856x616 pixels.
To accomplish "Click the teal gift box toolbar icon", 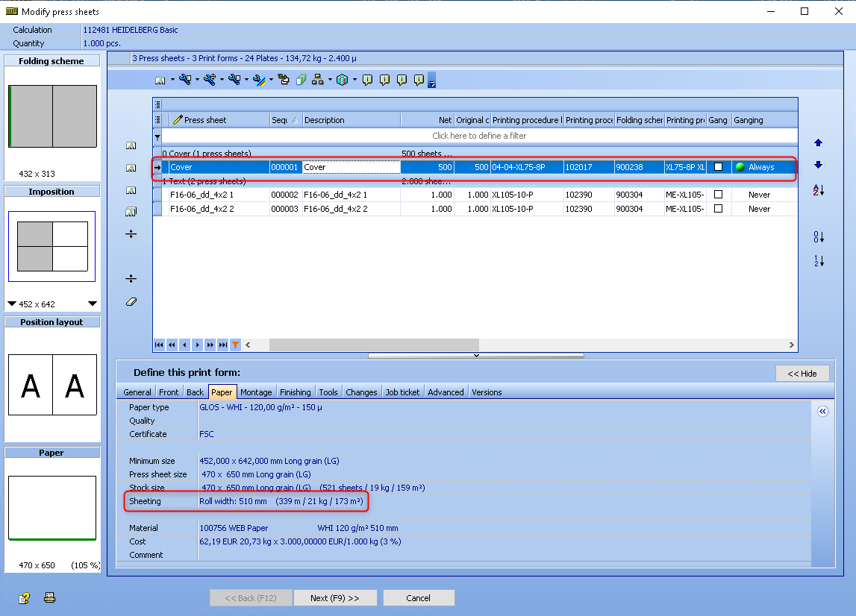I will (343, 80).
